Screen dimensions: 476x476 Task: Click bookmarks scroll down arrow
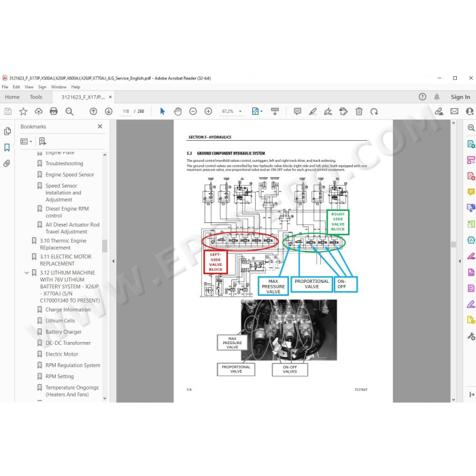tap(105, 398)
